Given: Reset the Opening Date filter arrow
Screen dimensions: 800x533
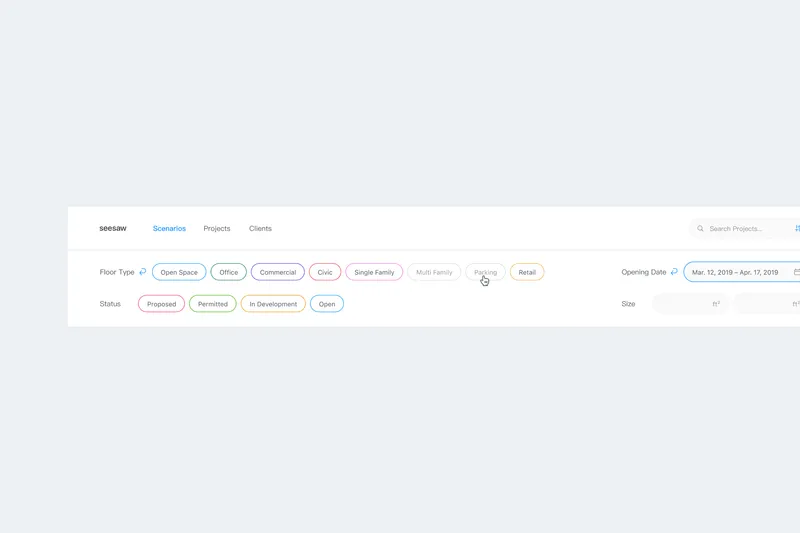Looking at the screenshot, I should (674, 272).
